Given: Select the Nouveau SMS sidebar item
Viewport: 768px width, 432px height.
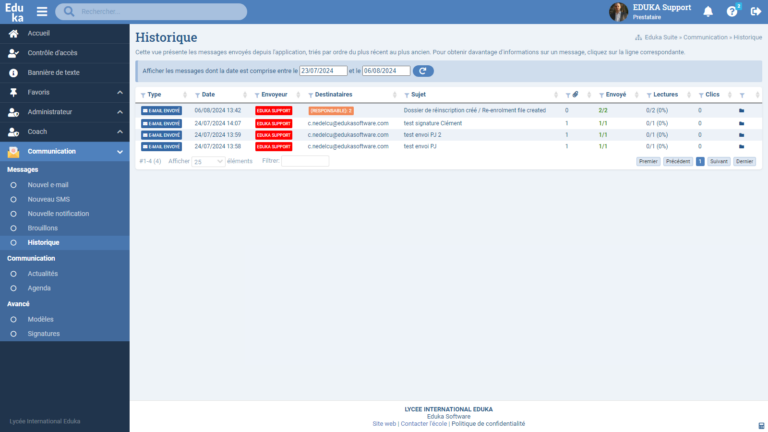Looking at the screenshot, I should tap(48, 199).
